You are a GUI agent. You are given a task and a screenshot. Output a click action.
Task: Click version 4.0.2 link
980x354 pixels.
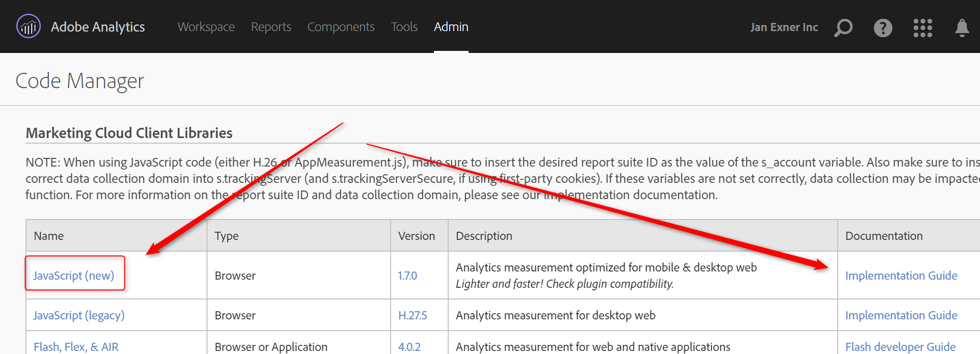click(x=409, y=347)
